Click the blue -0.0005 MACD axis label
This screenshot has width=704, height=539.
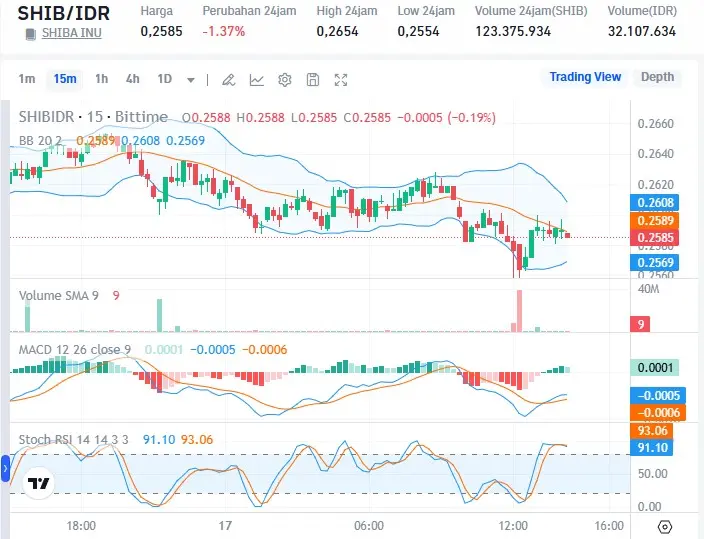[658, 396]
